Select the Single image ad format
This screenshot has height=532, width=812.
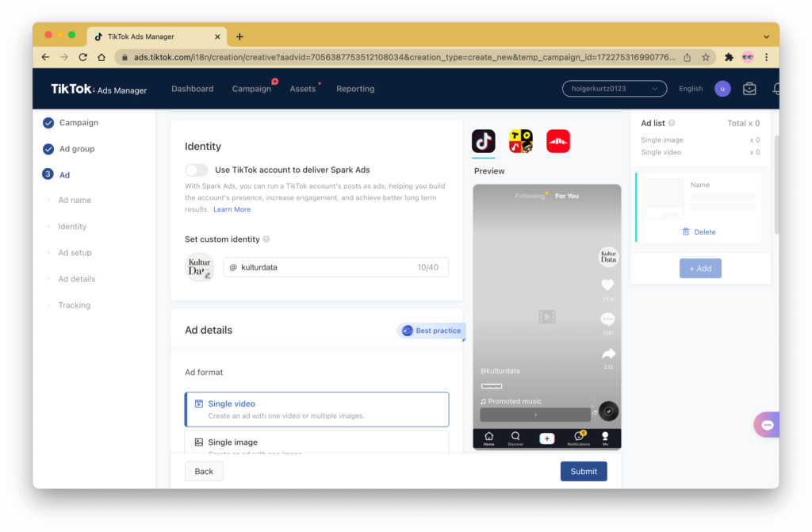coord(317,442)
